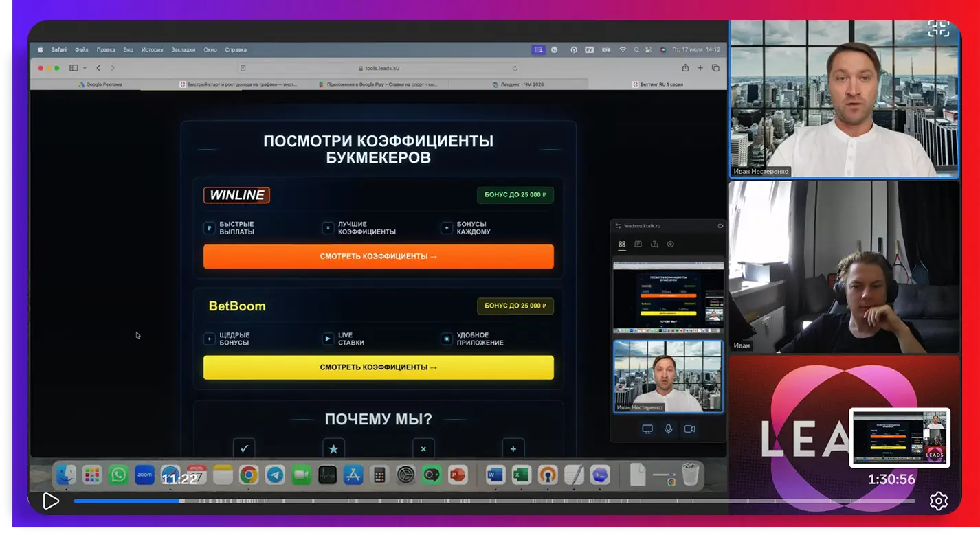This screenshot has height=535, width=980.
Task: Click BetBoom's yellow Смотреть коэффициенты button
Action: [x=378, y=367]
